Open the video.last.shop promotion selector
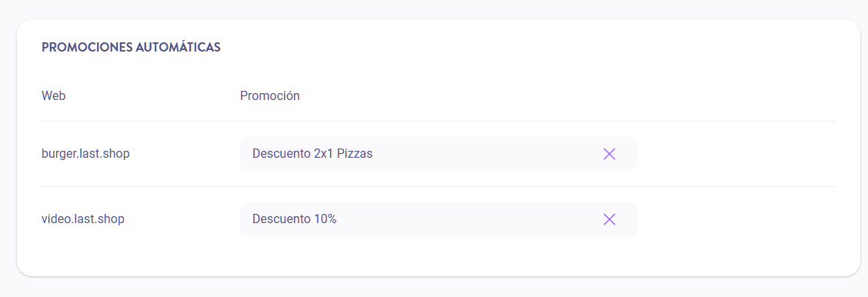The width and height of the screenshot is (868, 297). 438,219
